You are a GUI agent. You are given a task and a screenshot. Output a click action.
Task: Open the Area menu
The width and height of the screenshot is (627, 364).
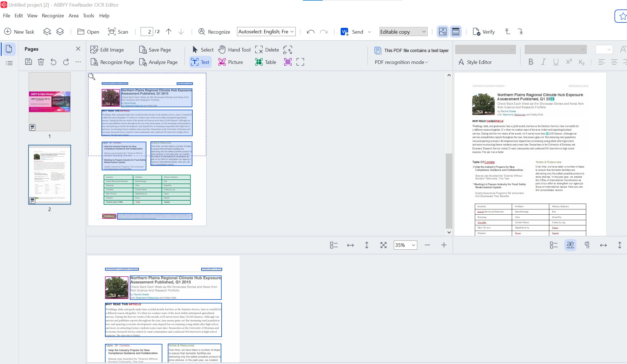[74, 16]
